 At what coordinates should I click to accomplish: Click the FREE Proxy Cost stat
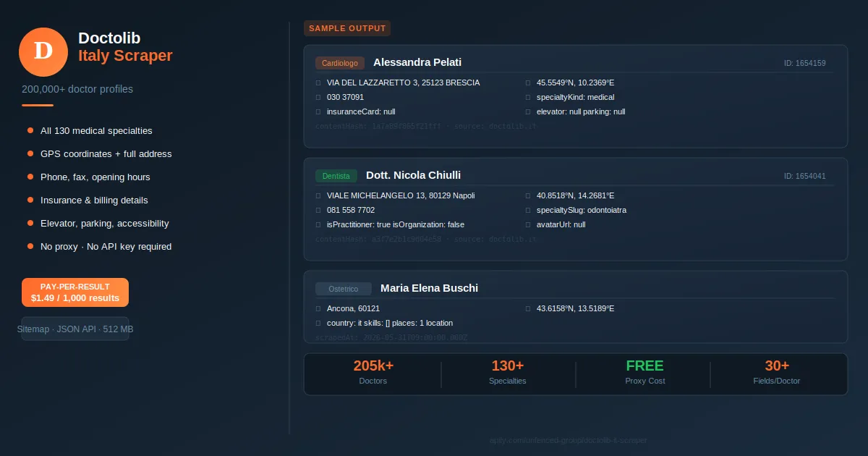pos(644,373)
